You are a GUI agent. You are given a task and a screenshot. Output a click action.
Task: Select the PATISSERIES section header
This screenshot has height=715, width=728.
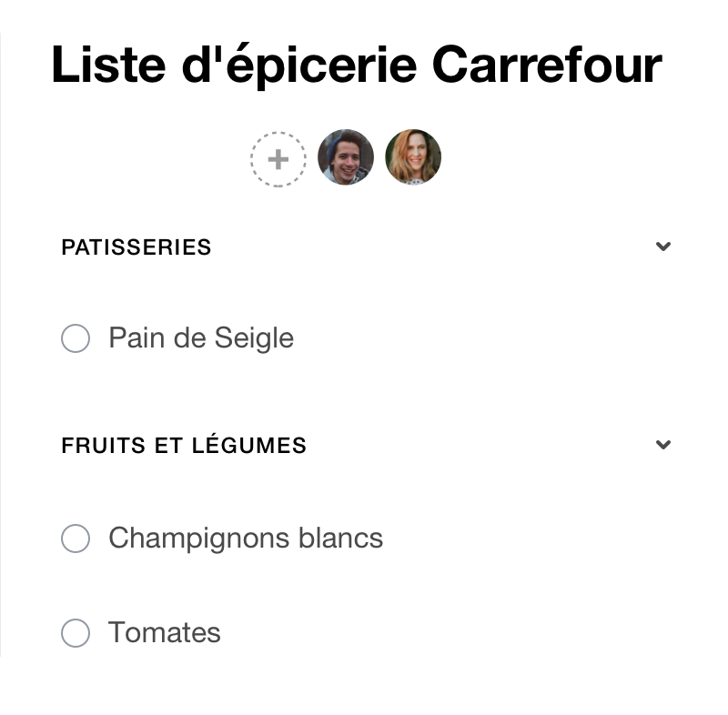[136, 247]
